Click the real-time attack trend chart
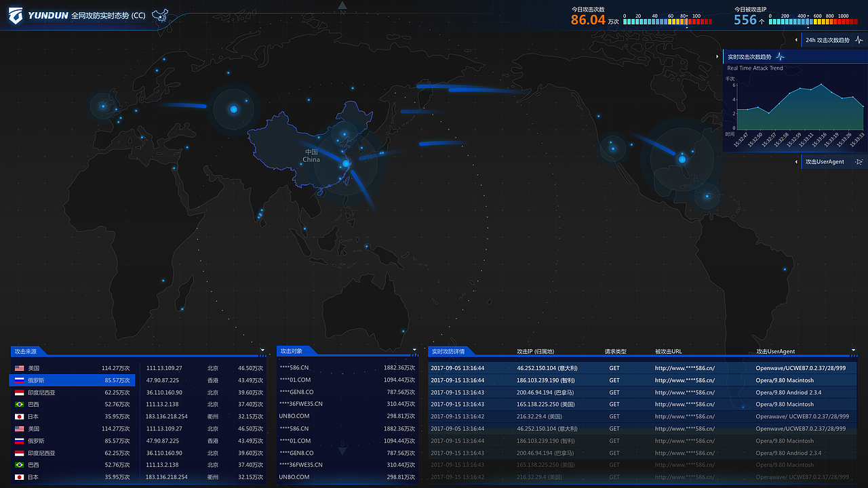This screenshot has width=868, height=488. coord(800,107)
